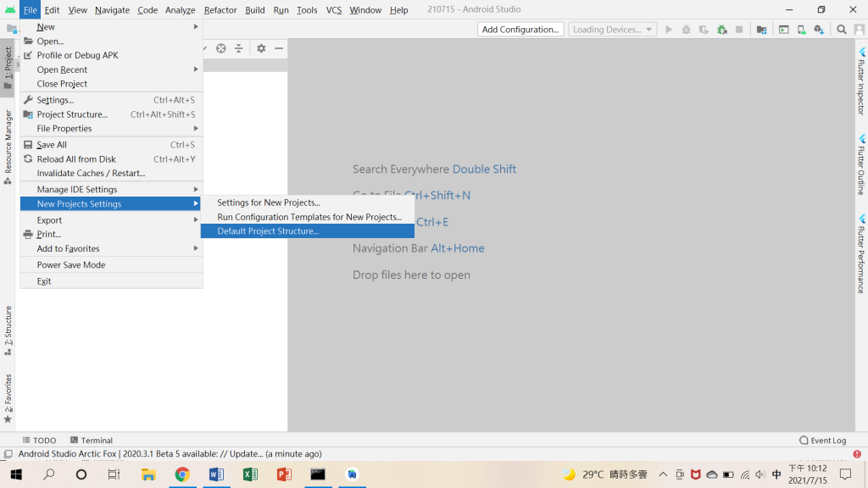The height and width of the screenshot is (488, 868).
Task: Expand the New submenu in File menu
Action: (x=111, y=26)
